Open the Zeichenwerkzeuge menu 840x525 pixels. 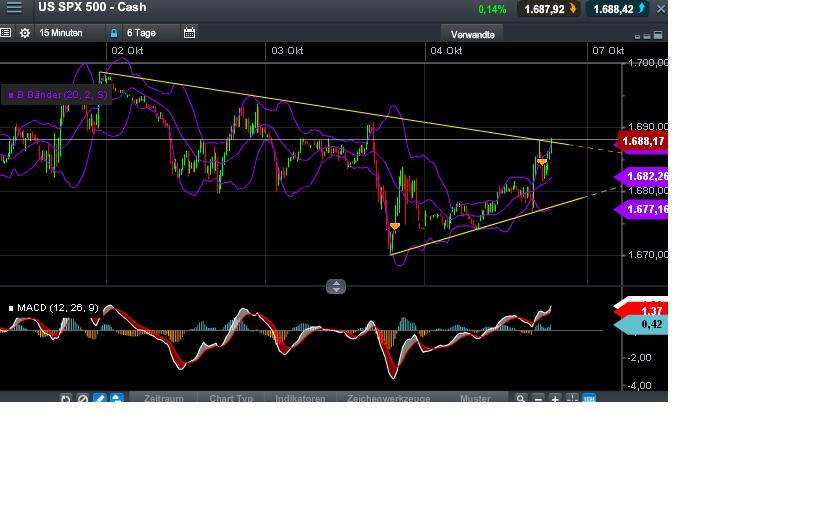[388, 398]
